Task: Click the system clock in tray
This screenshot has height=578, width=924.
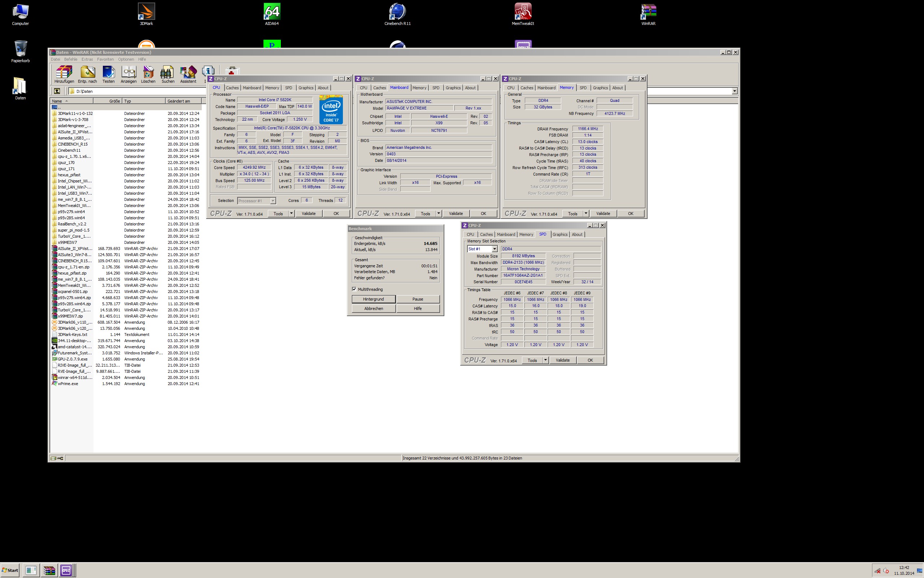Action: pyautogui.click(x=904, y=570)
